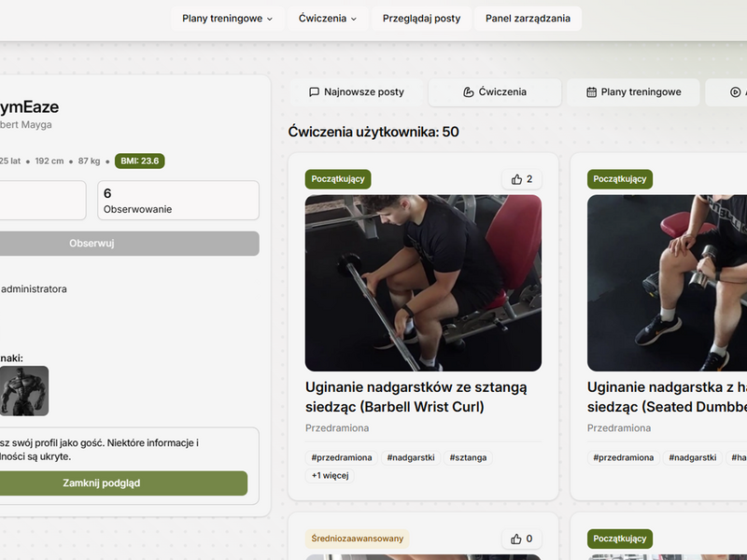This screenshot has width=747, height=560.
Task: Expand the Plany treningowe dropdown menu
Action: click(x=227, y=19)
